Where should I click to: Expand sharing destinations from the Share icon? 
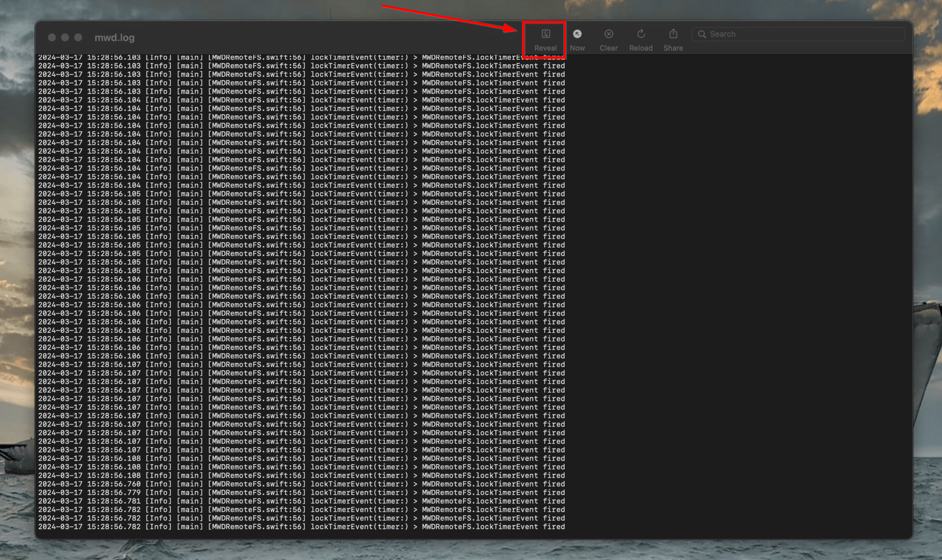(673, 34)
